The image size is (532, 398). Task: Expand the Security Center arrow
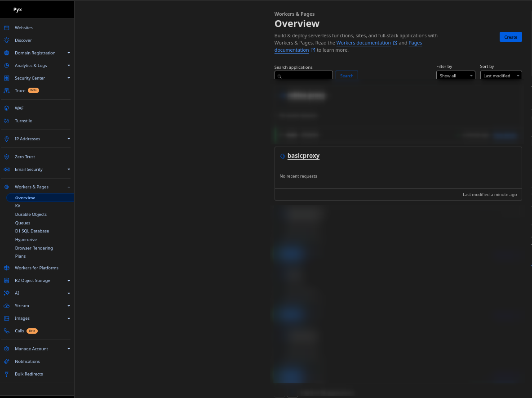(x=69, y=78)
